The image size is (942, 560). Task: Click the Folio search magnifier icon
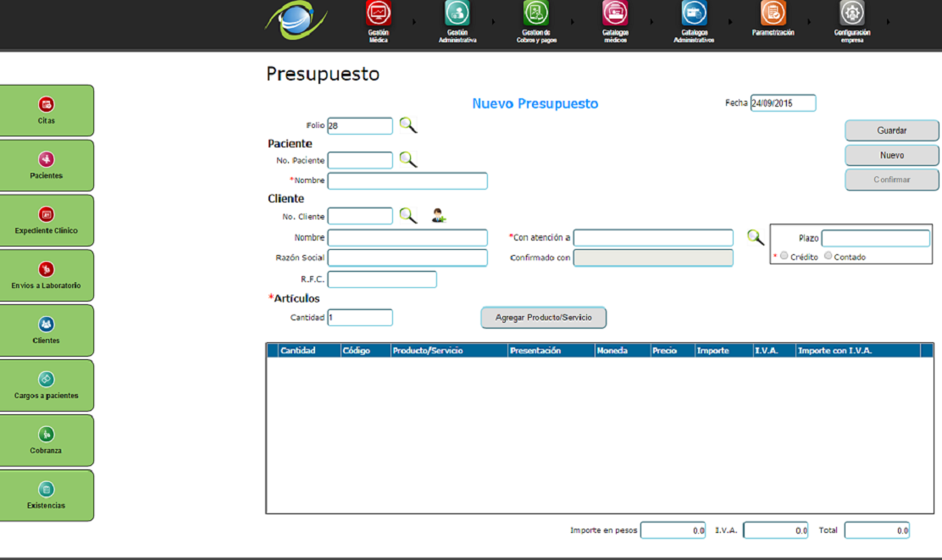coord(408,125)
